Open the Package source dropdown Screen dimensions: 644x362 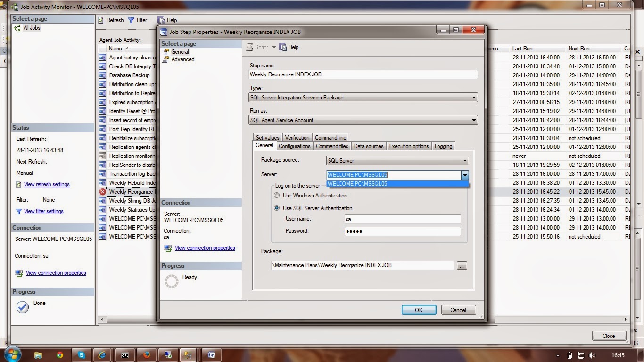[x=465, y=161]
